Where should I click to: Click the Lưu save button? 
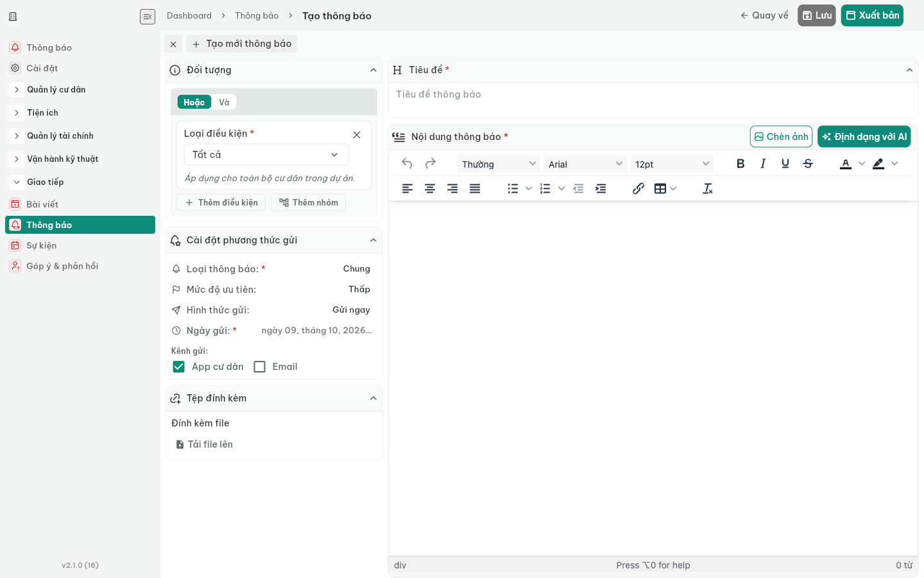pyautogui.click(x=817, y=15)
